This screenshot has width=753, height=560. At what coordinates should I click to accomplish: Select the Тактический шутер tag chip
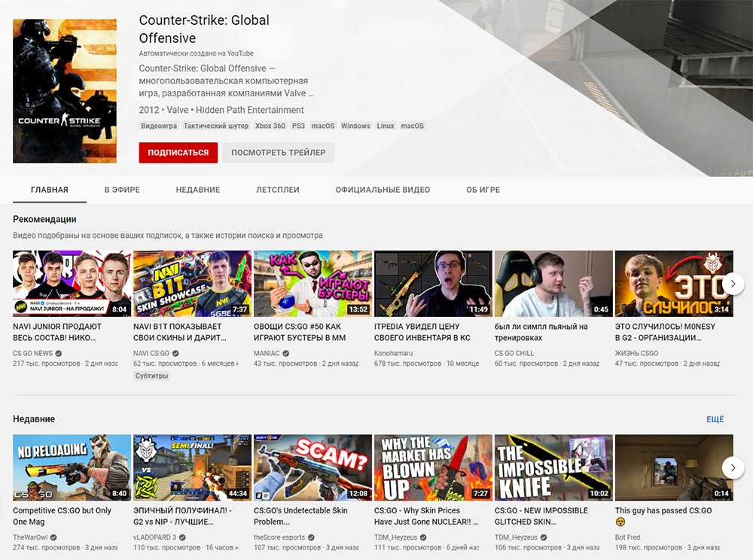coord(215,126)
